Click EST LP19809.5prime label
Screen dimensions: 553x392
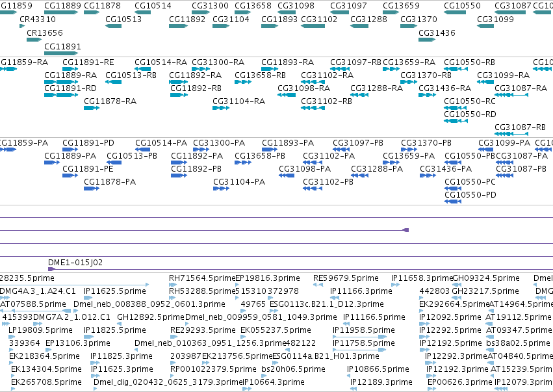point(40,330)
